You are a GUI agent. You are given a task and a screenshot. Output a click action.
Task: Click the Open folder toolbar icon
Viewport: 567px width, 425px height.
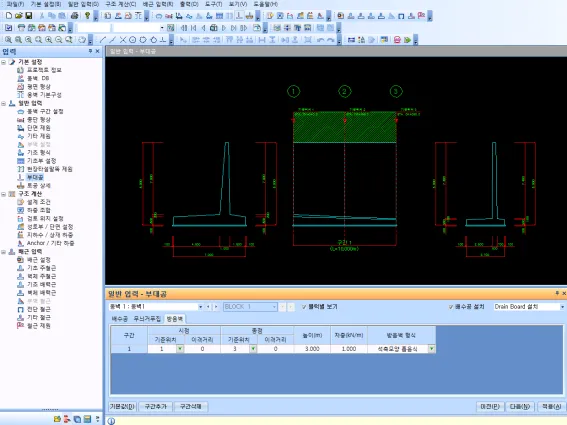point(19,16)
